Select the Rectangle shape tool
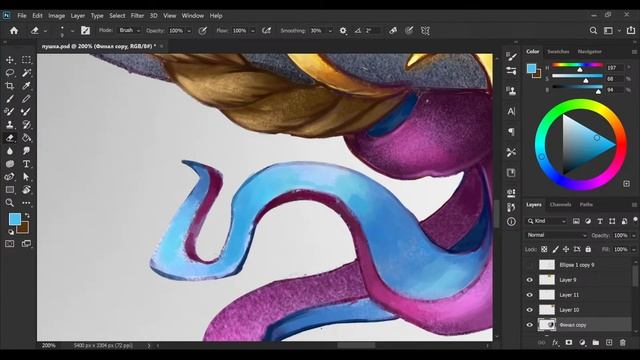The height and width of the screenshot is (360, 640). (10, 190)
